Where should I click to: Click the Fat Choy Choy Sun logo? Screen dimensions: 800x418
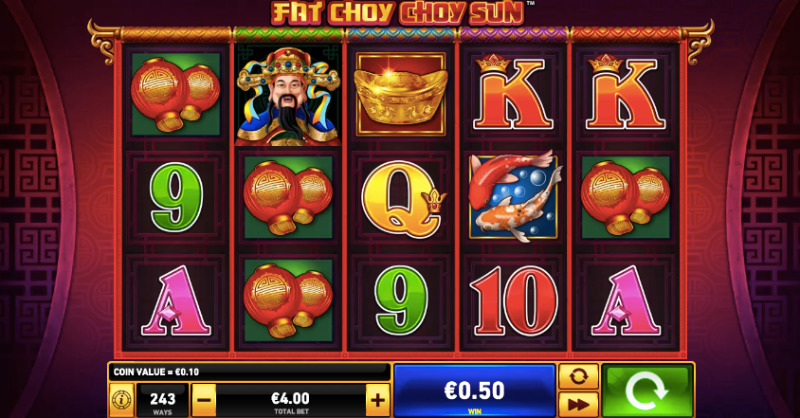[398, 13]
